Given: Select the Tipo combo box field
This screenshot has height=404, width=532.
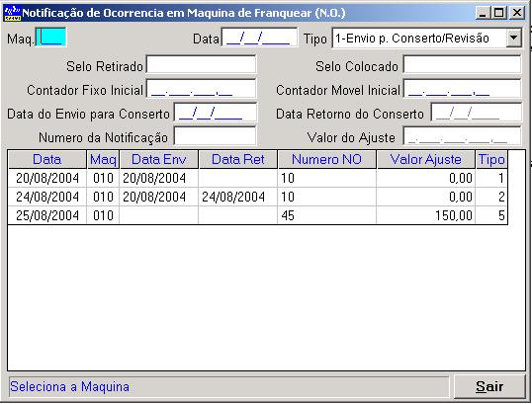Looking at the screenshot, I should coord(426,38).
